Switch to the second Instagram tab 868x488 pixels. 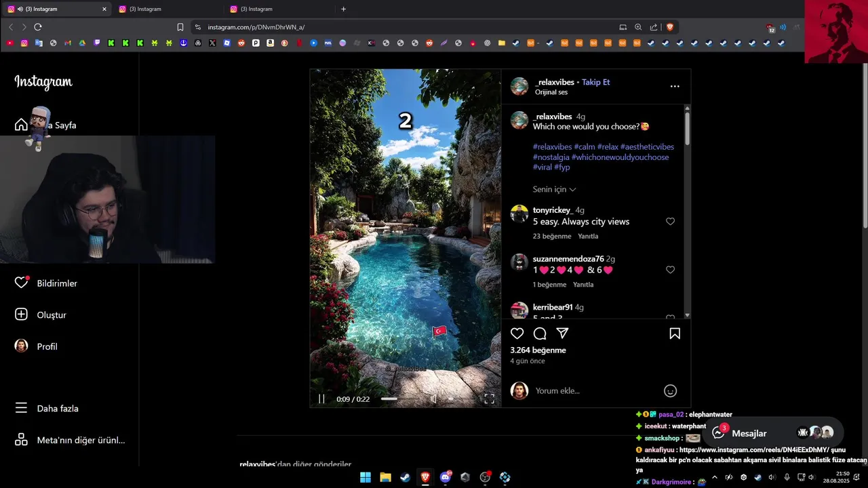coord(167,9)
